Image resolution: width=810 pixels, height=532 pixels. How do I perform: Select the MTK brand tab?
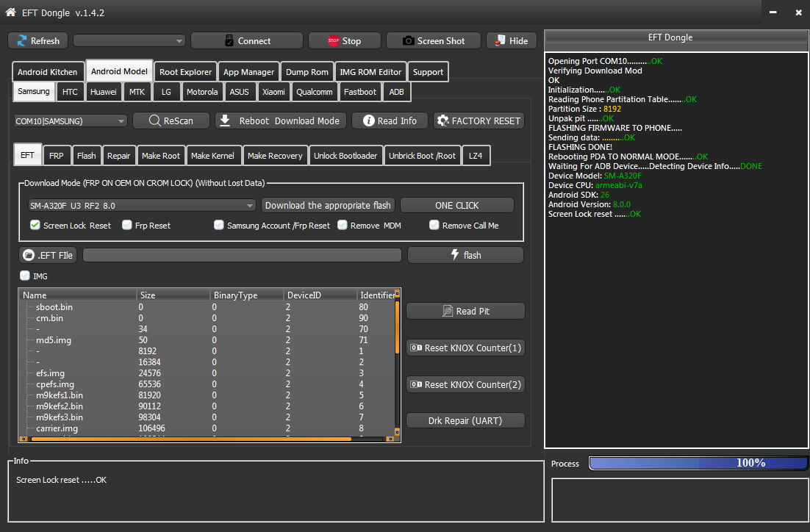point(137,92)
